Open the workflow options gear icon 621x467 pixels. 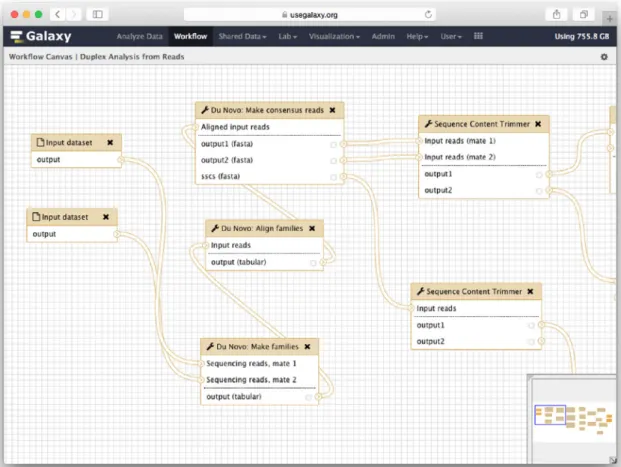pos(604,57)
